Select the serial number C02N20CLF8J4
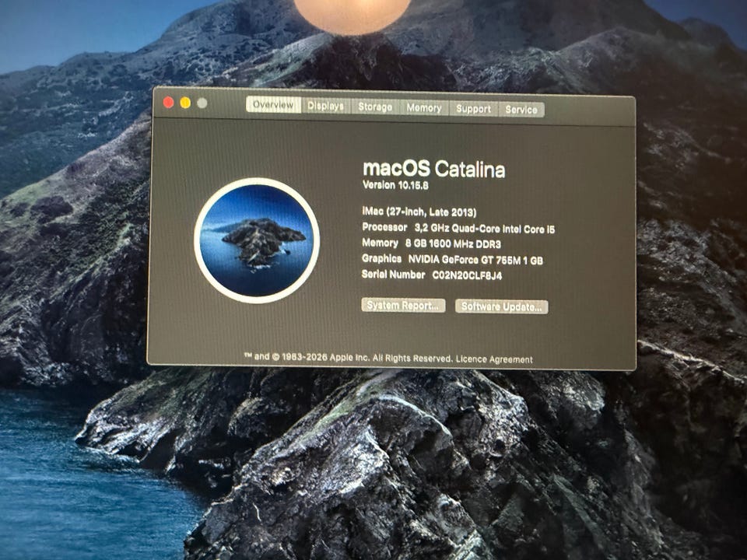747x560 pixels. click(x=467, y=275)
